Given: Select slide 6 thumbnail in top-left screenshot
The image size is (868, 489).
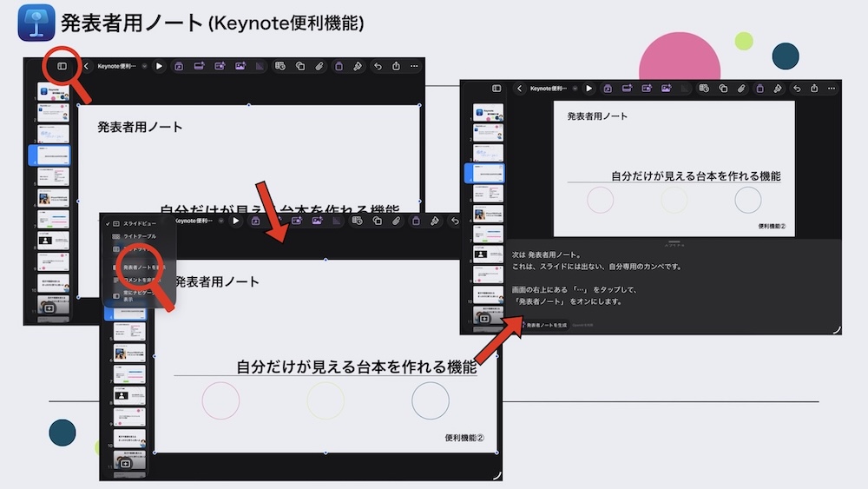Looking at the screenshot, I should pos(53,198).
